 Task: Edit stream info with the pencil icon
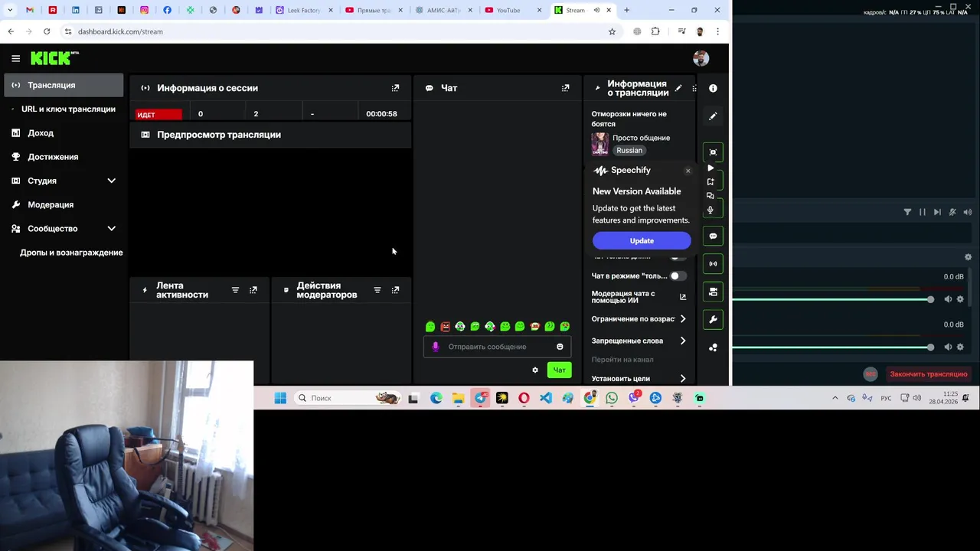[678, 88]
